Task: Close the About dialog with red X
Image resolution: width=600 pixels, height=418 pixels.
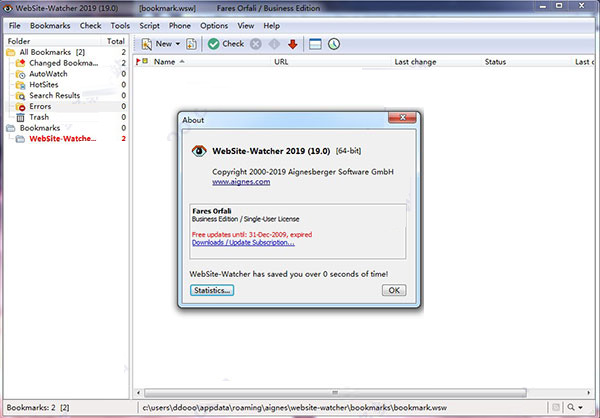Action: coord(402,118)
